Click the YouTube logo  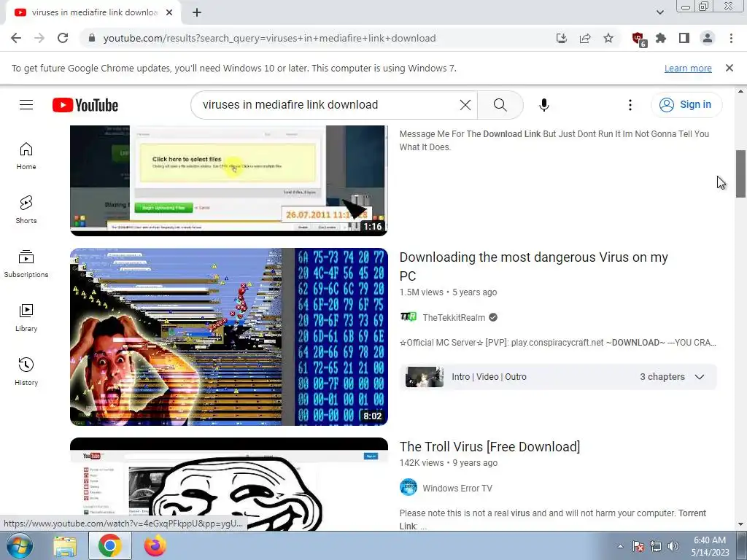pos(85,105)
